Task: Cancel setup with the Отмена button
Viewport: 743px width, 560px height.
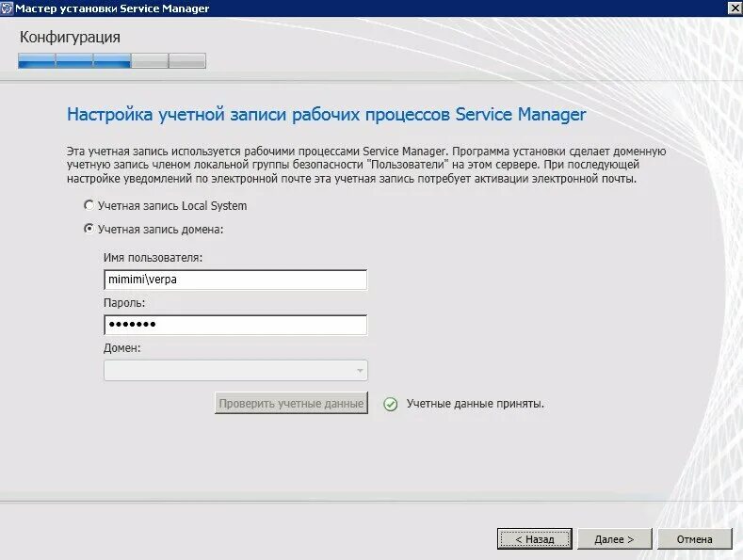Action: (x=695, y=539)
